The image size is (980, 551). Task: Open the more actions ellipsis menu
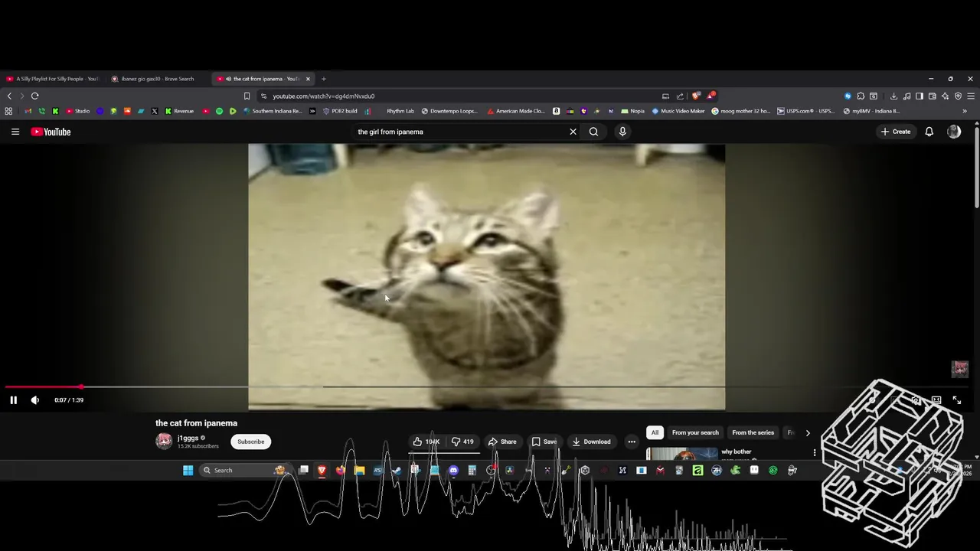point(632,442)
